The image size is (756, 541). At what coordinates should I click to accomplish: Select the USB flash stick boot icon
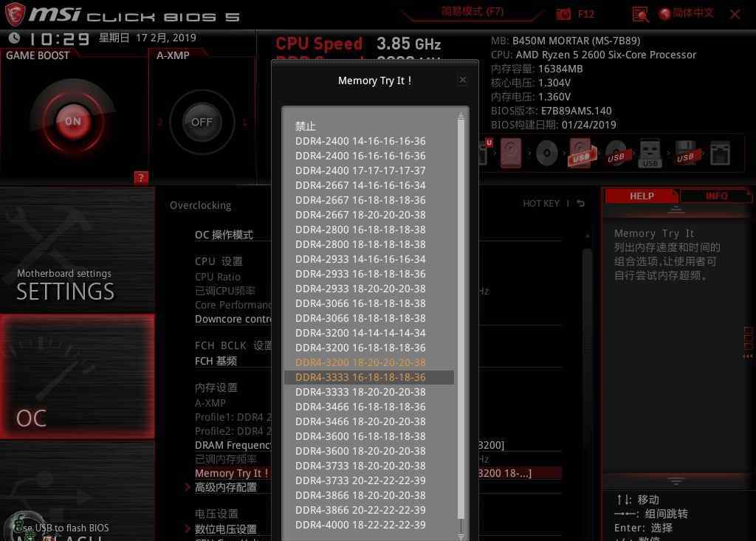(650, 154)
